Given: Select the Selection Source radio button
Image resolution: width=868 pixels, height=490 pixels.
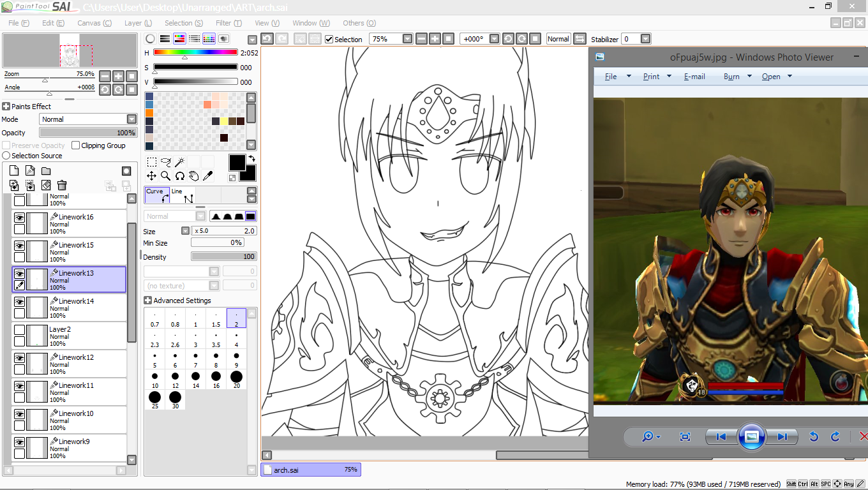Looking at the screenshot, I should [6, 156].
